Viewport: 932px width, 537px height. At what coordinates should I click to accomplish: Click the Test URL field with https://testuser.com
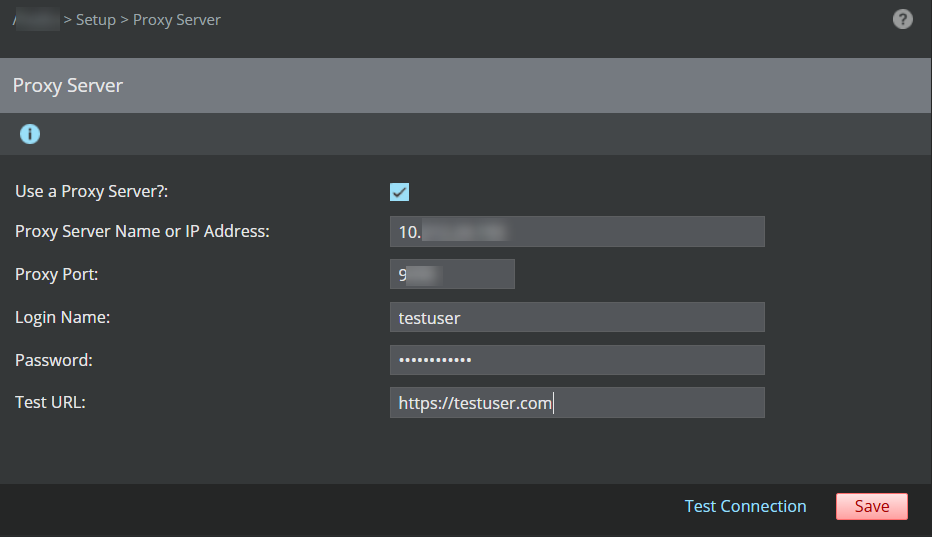click(577, 403)
